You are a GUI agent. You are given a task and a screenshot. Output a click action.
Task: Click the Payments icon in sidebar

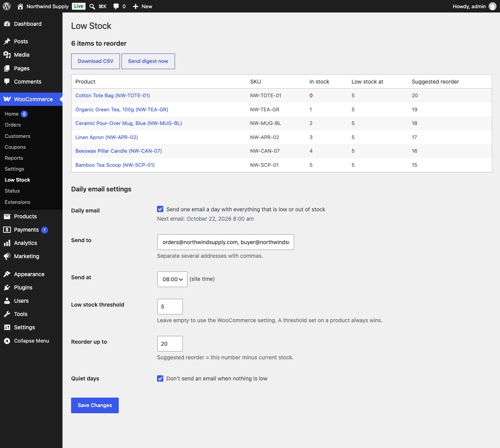[x=7, y=230]
